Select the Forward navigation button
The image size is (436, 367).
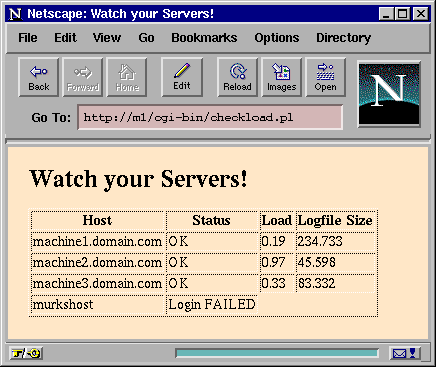tap(83, 77)
